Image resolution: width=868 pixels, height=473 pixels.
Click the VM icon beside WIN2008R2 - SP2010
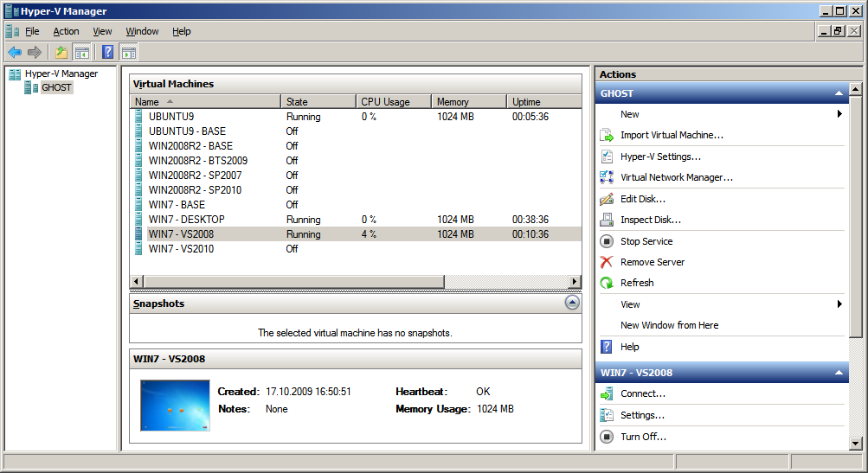[x=139, y=189]
